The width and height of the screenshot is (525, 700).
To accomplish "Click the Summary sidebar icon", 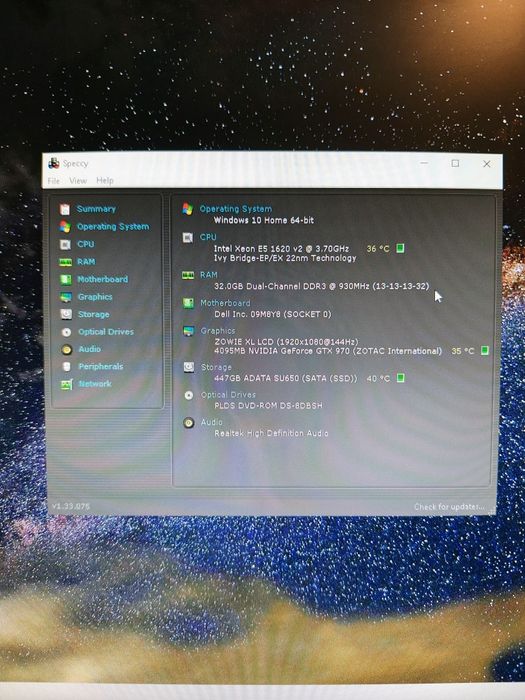I will point(65,209).
